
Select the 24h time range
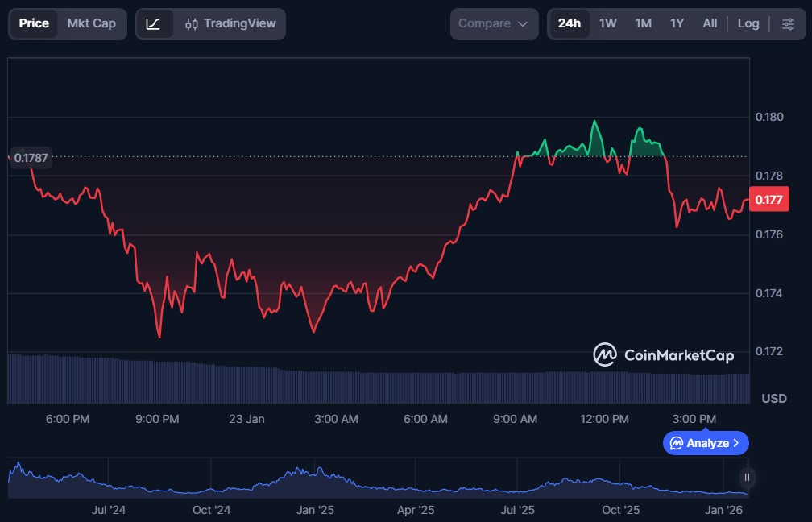(569, 24)
